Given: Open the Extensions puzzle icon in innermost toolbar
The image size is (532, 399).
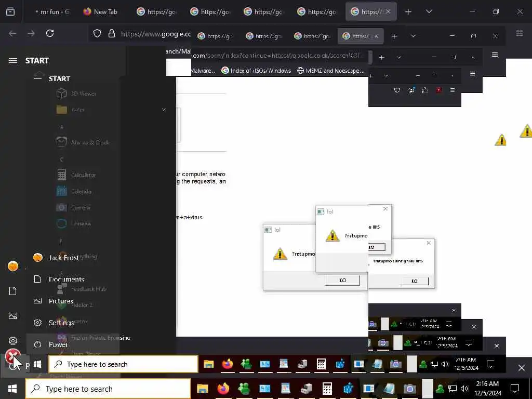Looking at the screenshot, I should click(x=425, y=90).
